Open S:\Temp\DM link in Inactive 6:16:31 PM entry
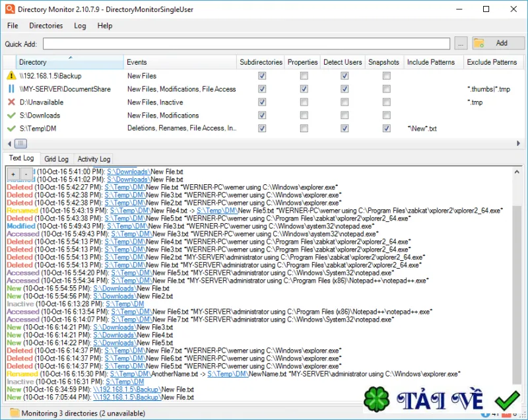The height and width of the screenshot is (420, 528). click(x=125, y=382)
